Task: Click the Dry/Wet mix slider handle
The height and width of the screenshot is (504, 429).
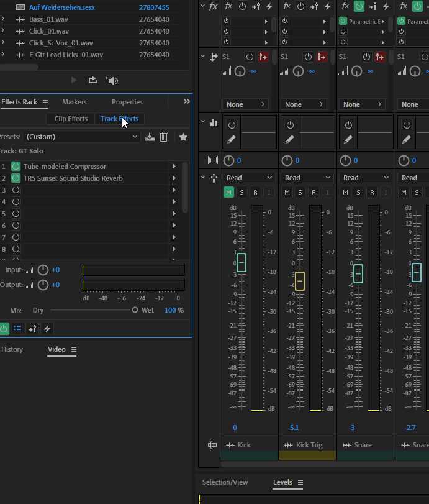Action: (x=135, y=310)
